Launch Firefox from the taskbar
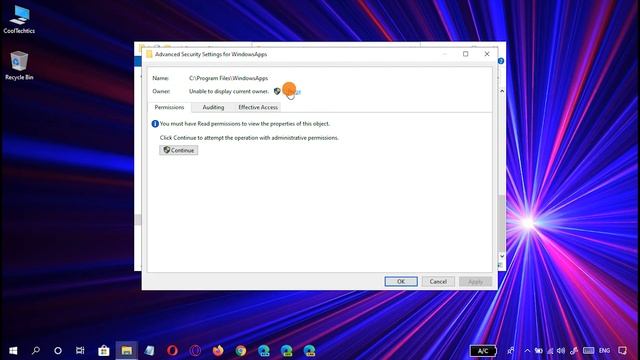This screenshot has width=640, height=360. coord(218,351)
